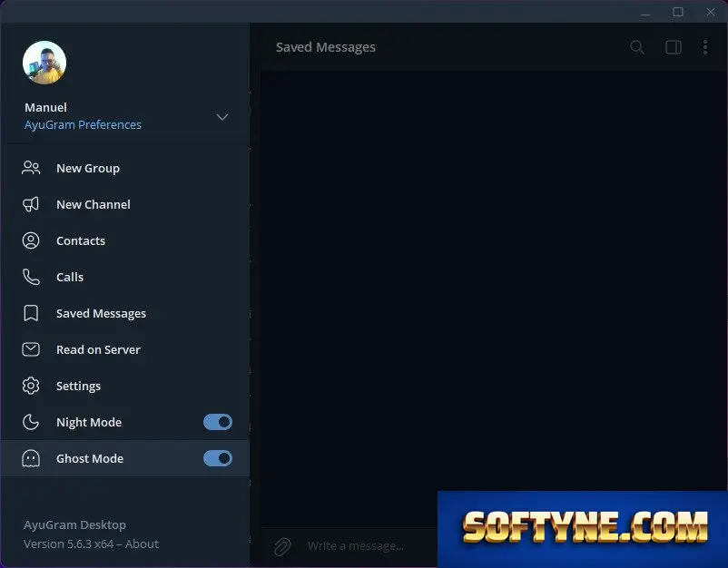This screenshot has height=568, width=728.
Task: Click the About link near version
Action: click(142, 544)
